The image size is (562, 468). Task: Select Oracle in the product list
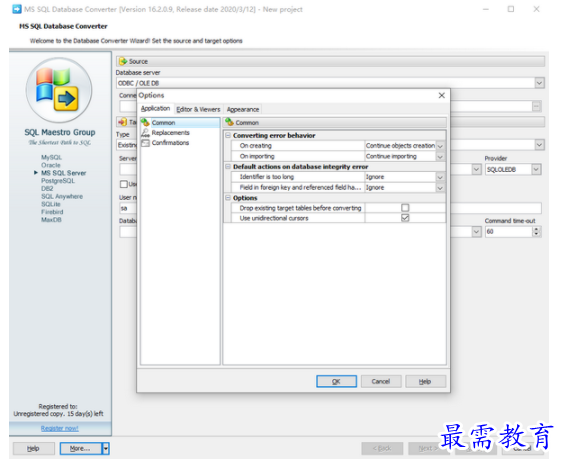pos(51,165)
